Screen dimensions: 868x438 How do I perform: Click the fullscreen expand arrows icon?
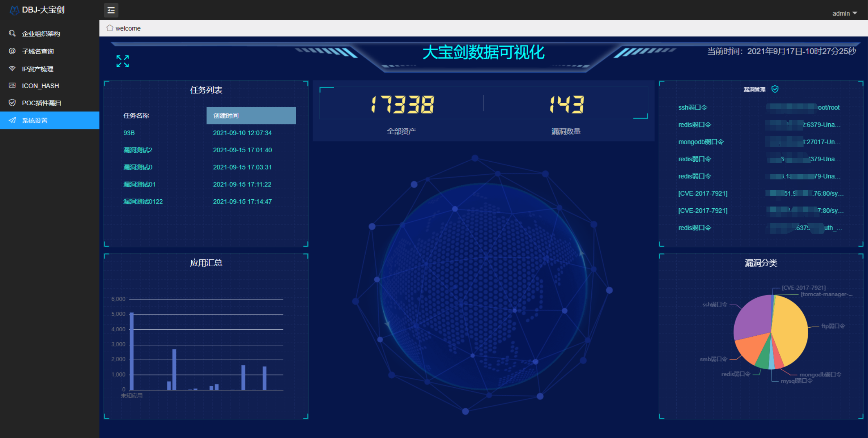pyautogui.click(x=123, y=61)
